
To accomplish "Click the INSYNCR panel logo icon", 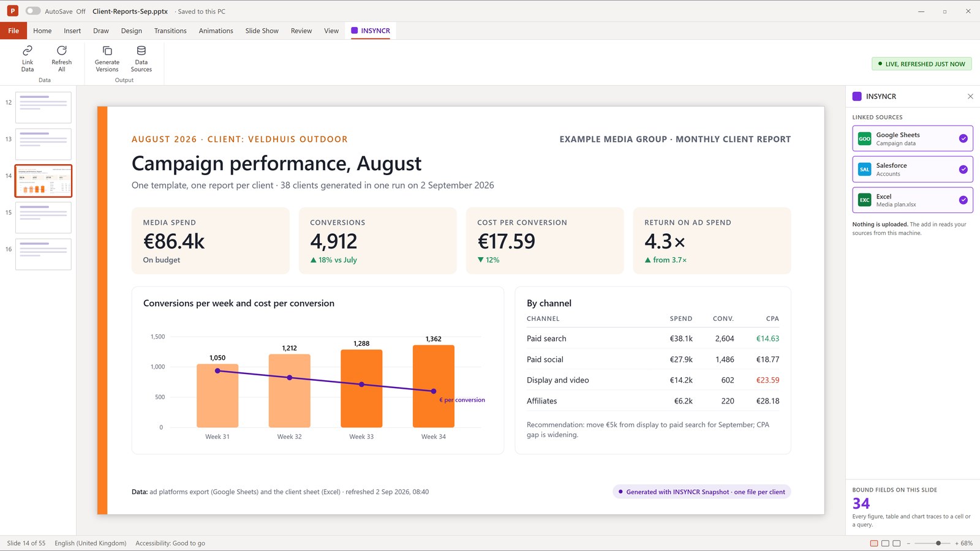I will pos(857,96).
